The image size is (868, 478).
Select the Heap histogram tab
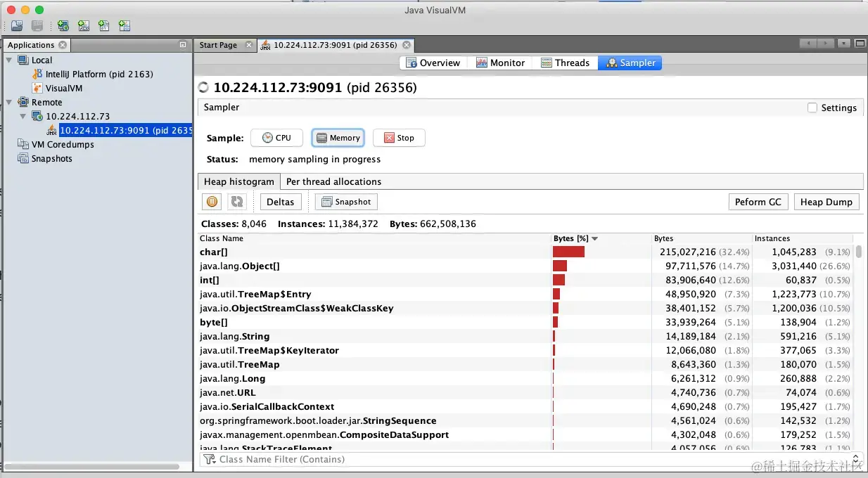[x=239, y=181]
